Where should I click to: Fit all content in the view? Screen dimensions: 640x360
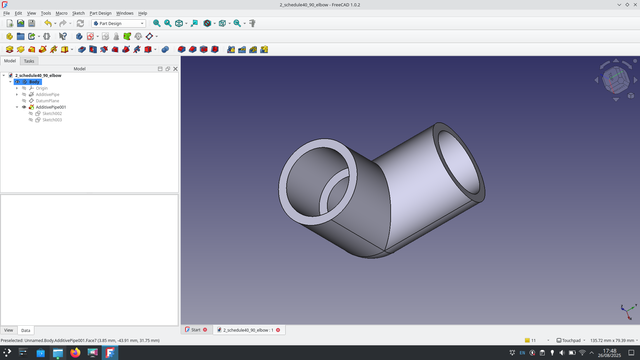(156, 23)
